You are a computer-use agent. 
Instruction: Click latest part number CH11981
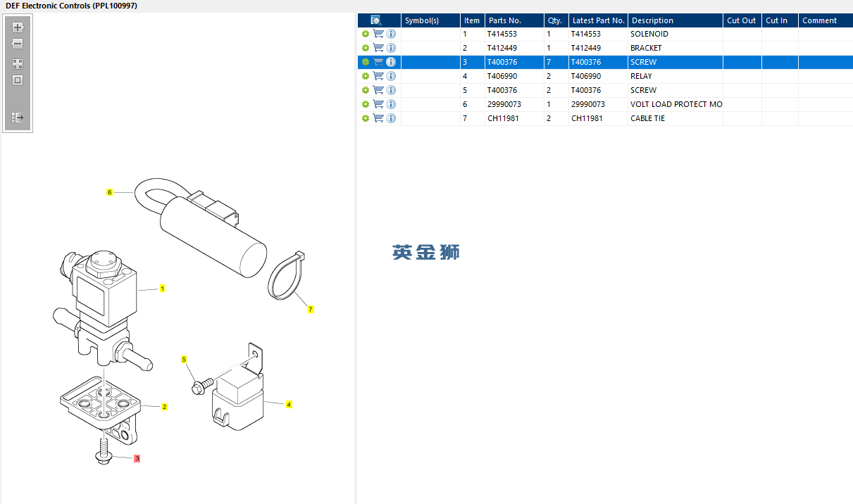(599, 118)
